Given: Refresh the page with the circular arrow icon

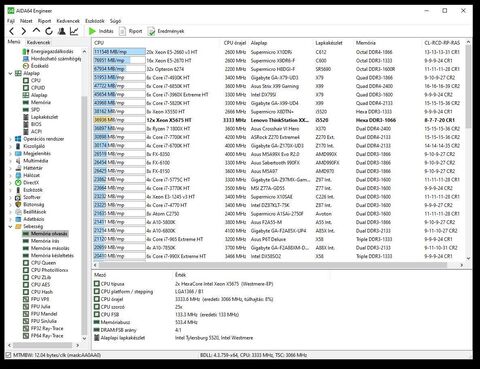Looking at the screenshot, I should (x=49, y=31).
